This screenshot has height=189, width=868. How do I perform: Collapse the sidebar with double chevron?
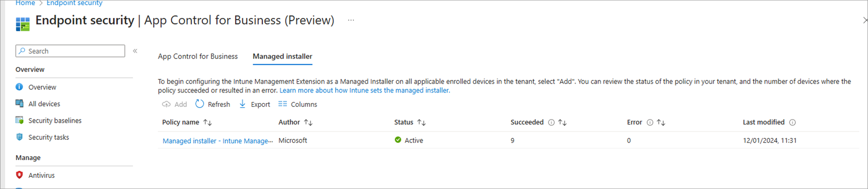point(135,51)
